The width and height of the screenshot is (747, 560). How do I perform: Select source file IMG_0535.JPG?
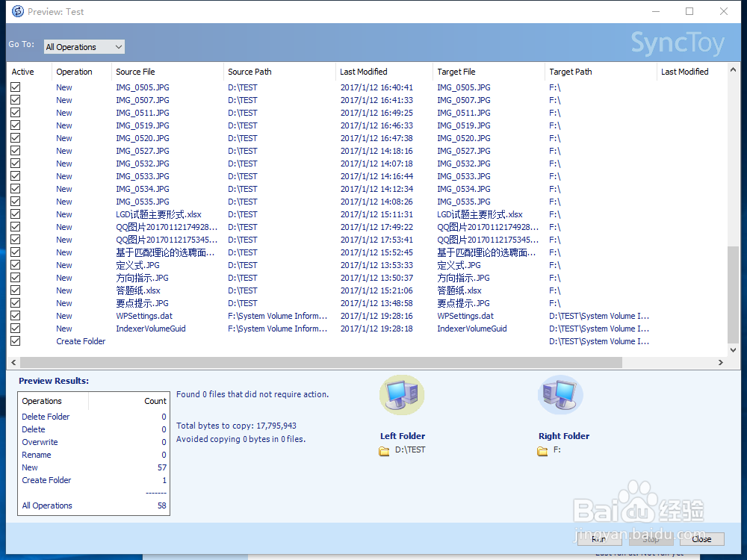(x=143, y=202)
